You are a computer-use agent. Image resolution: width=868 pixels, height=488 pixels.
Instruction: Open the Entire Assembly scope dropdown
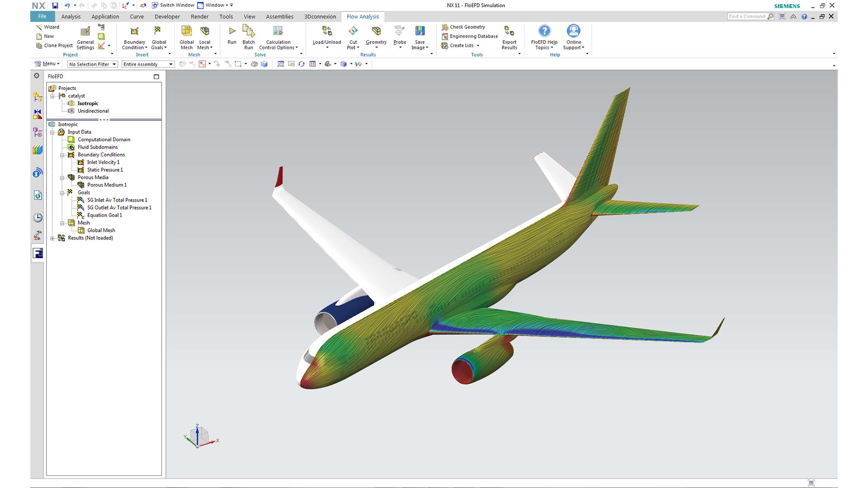pyautogui.click(x=170, y=64)
